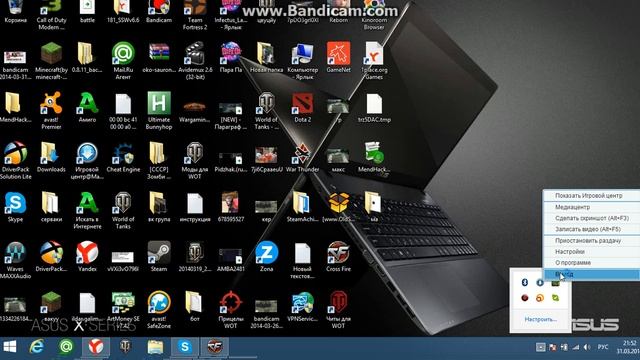Select the Waves MAXXAudio desktop icon

click(15, 260)
